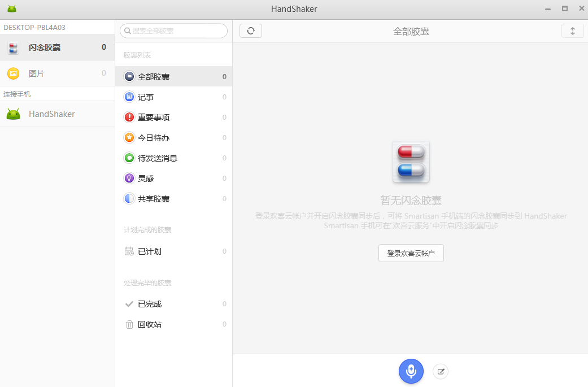Screen dimensions: 588x387
Task: Click the 已计划 calendar icon
Action: point(129,251)
